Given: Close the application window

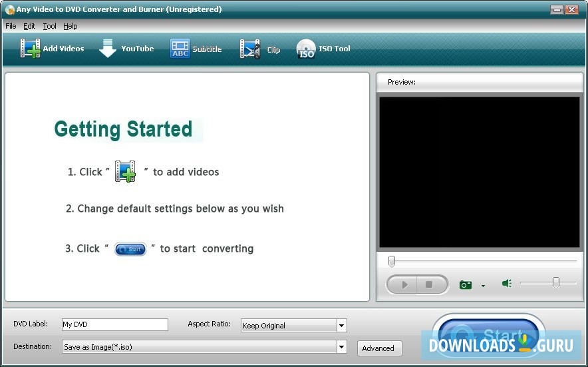Looking at the screenshot, I should pyautogui.click(x=571, y=10).
